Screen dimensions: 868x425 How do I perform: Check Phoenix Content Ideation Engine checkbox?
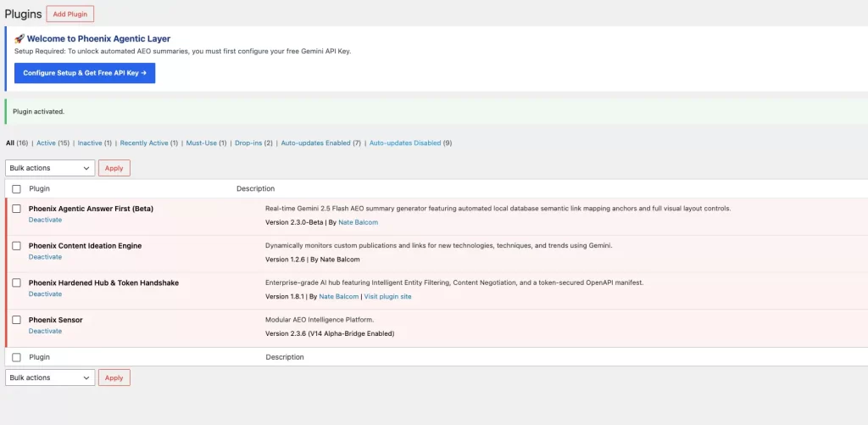17,245
